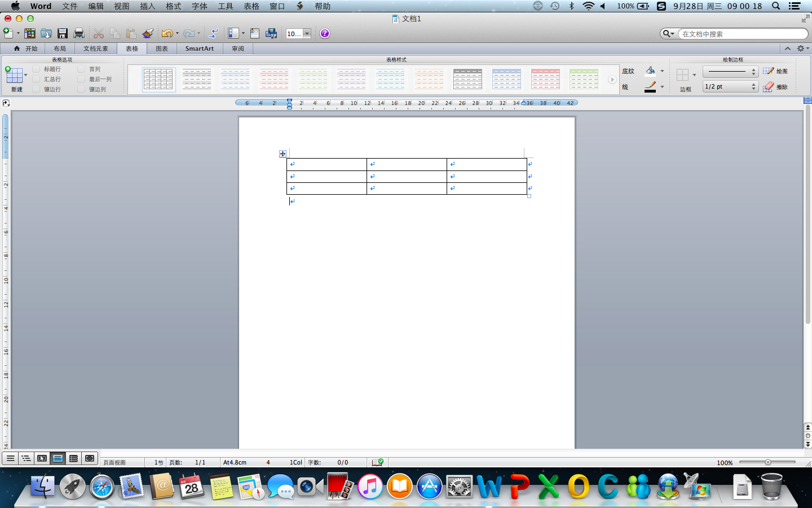
Task: Apply the plain grid table style
Action: pyautogui.click(x=158, y=79)
